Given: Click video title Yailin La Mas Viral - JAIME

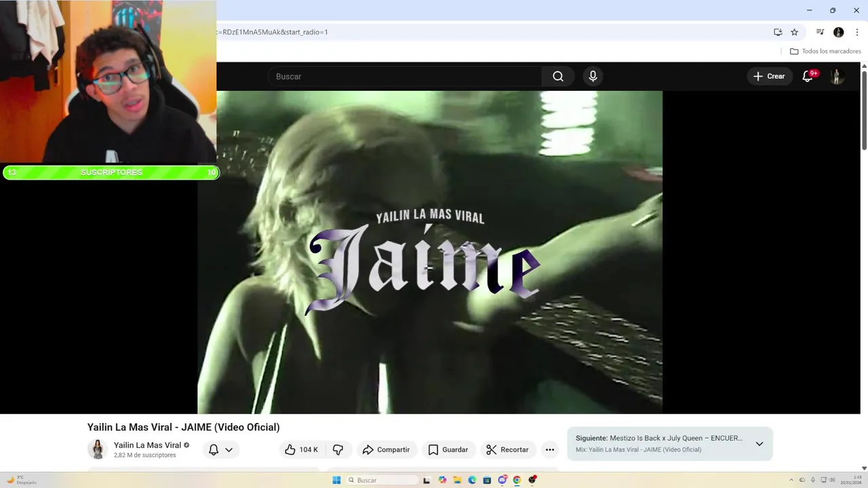Looking at the screenshot, I should [x=183, y=427].
